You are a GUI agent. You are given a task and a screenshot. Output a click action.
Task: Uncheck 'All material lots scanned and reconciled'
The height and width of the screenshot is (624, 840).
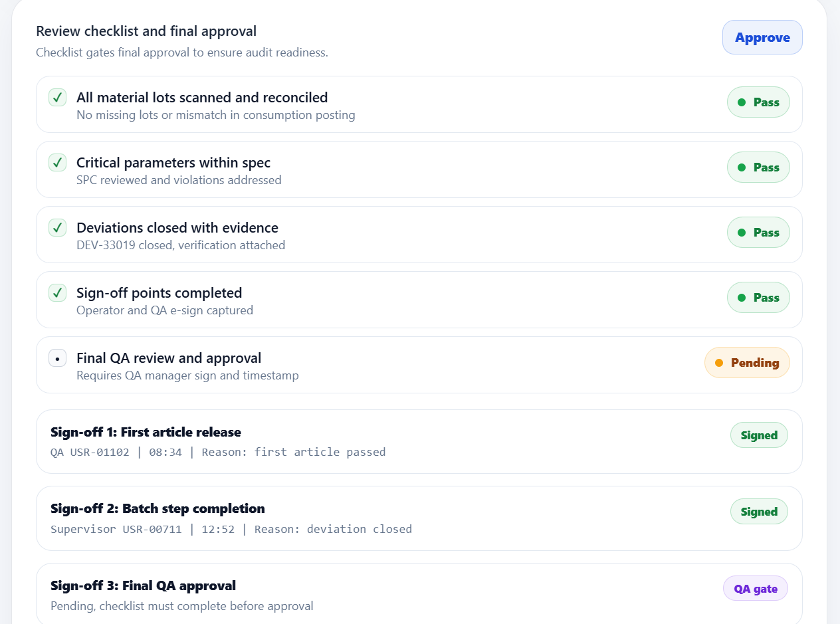pyautogui.click(x=57, y=98)
